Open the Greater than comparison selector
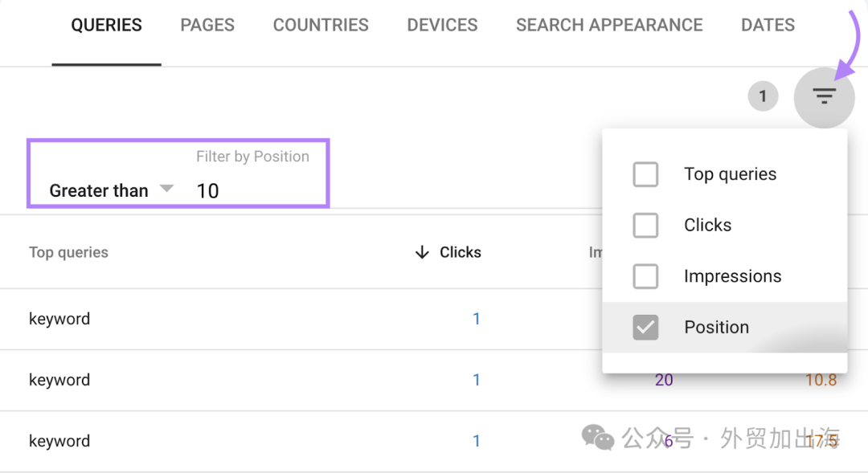The height and width of the screenshot is (473, 868). 111,190
